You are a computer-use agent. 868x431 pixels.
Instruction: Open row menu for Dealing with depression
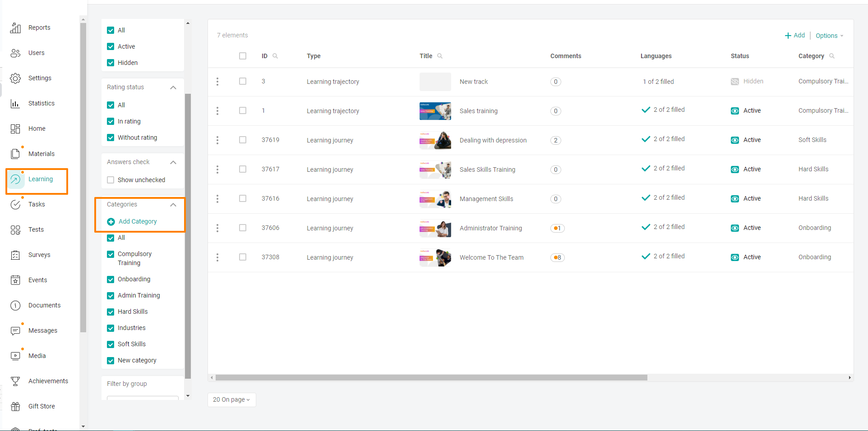[217, 140]
